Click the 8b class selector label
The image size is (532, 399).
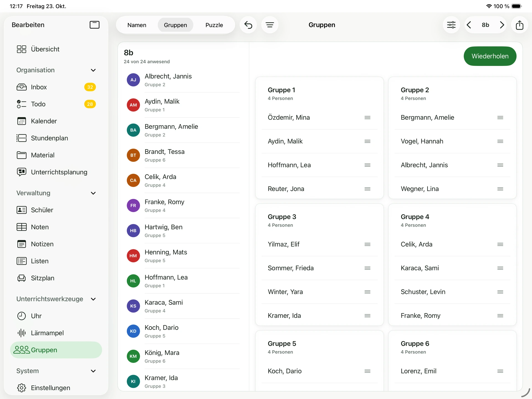pyautogui.click(x=485, y=25)
